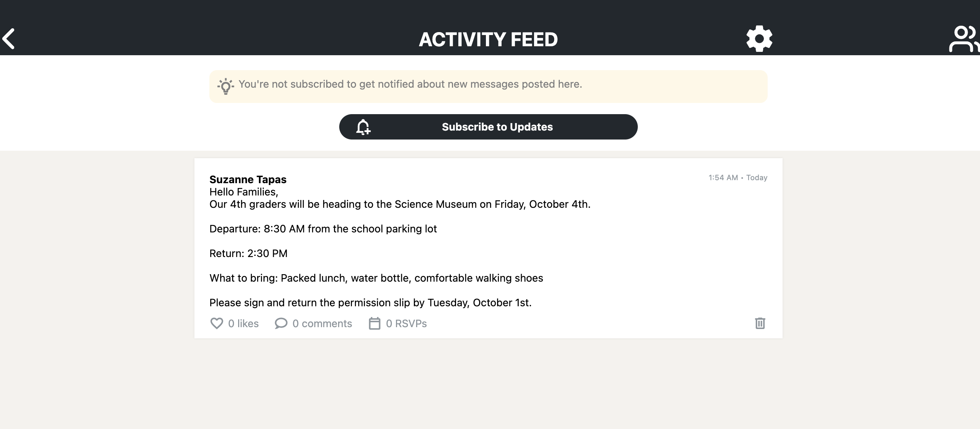Click the author name Suzanne Tapas

[x=248, y=179]
